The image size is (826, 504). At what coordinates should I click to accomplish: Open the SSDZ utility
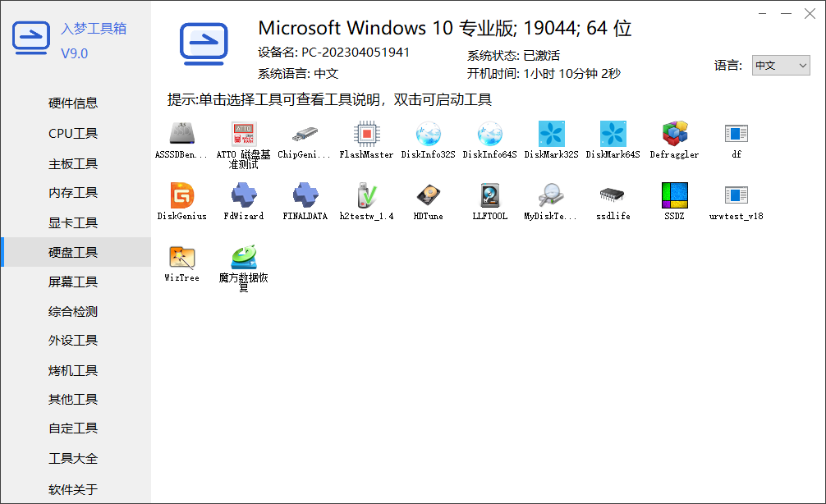click(x=674, y=201)
